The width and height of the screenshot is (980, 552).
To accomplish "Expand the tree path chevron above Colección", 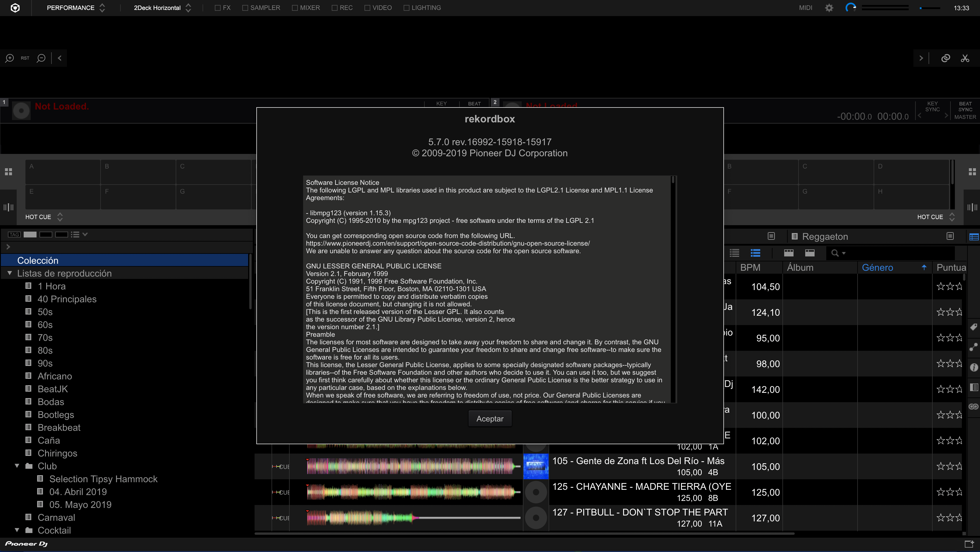I will pos(8,247).
